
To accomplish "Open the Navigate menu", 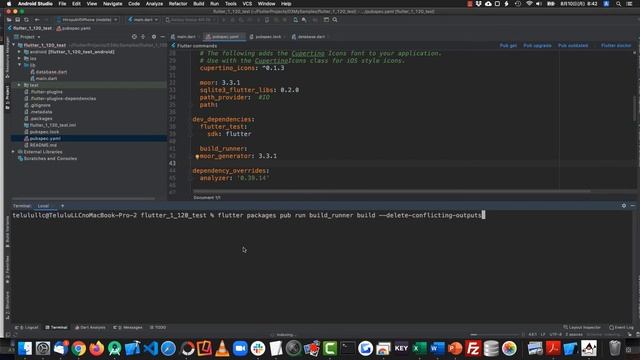I will 112,4.
